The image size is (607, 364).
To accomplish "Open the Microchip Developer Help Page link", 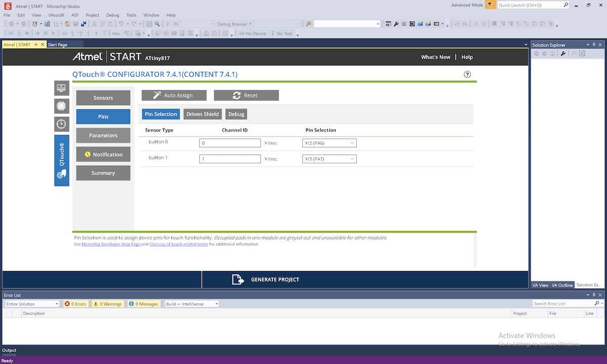I will click(x=111, y=244).
